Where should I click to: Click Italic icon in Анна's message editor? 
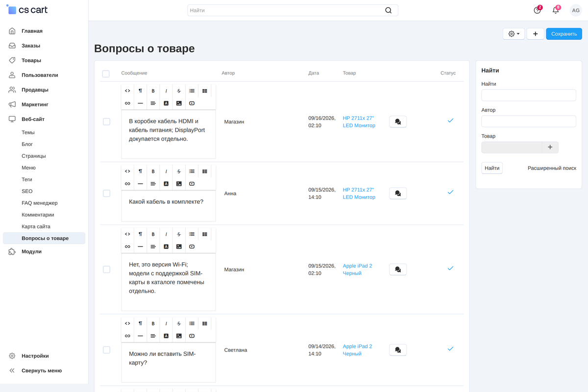coord(166,171)
